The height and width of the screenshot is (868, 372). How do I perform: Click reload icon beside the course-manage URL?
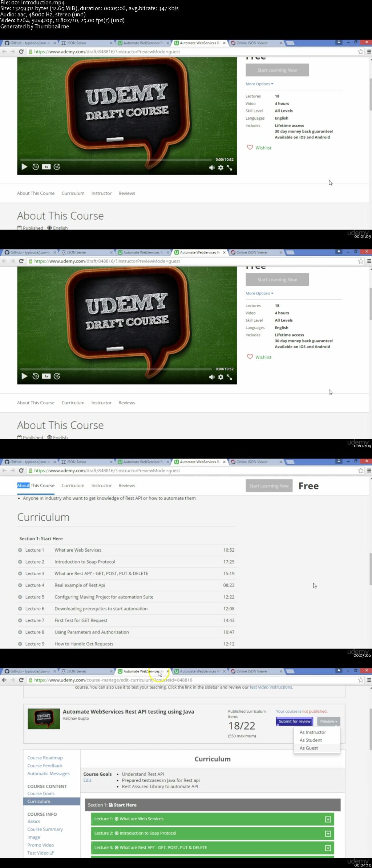pyautogui.click(x=21, y=680)
